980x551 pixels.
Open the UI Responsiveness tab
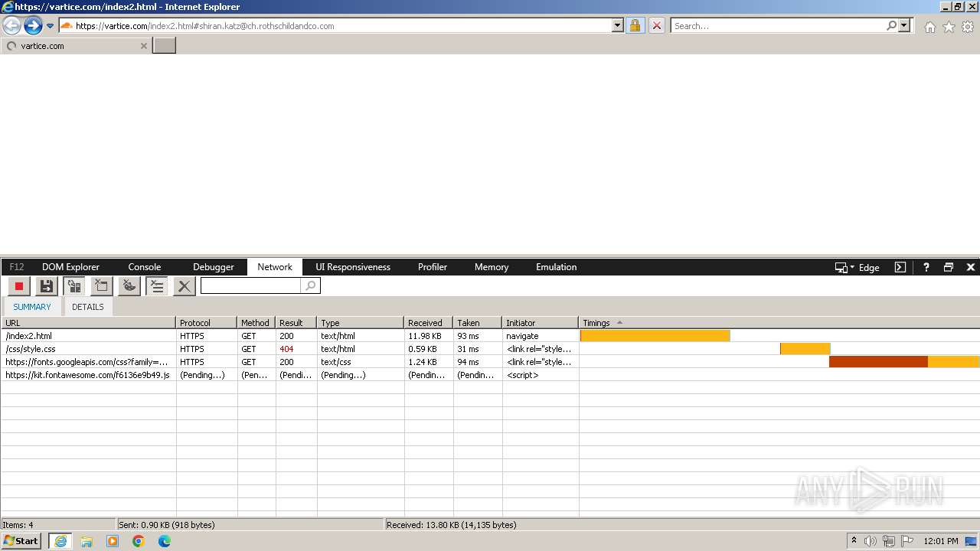[353, 267]
